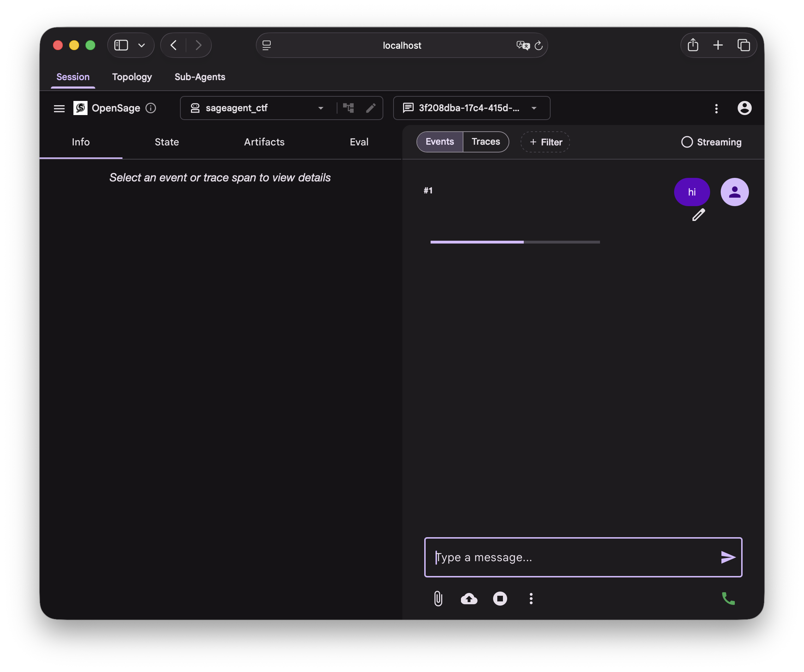804x672 pixels.
Task: Minimize the window with the yellow button
Action: [x=74, y=46]
